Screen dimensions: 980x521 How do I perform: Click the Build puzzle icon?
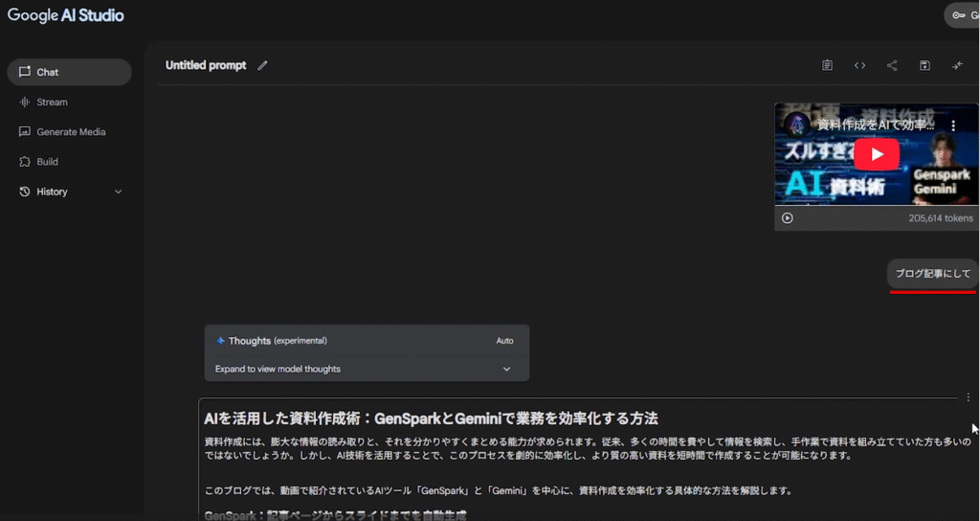click(x=24, y=161)
